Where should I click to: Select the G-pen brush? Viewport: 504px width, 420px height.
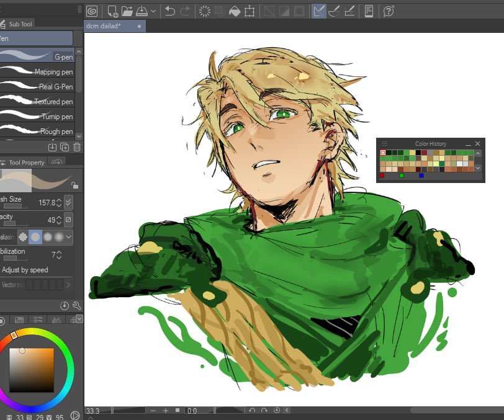[x=37, y=56]
